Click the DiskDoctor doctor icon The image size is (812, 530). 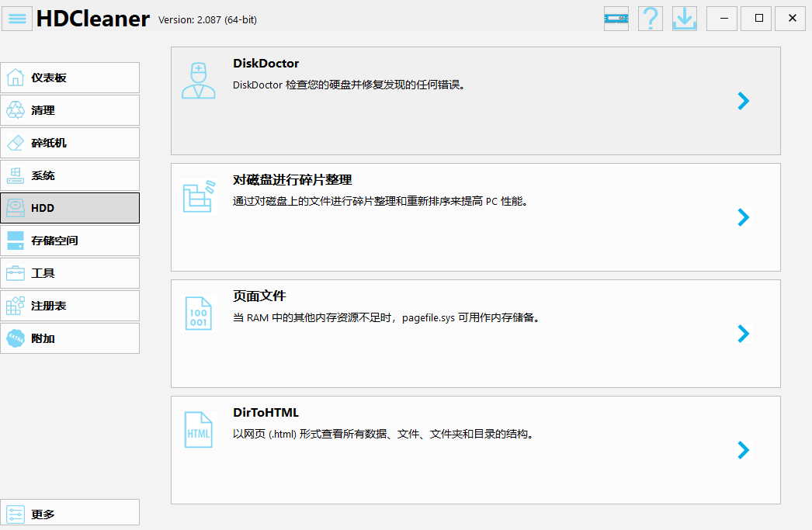click(x=198, y=81)
